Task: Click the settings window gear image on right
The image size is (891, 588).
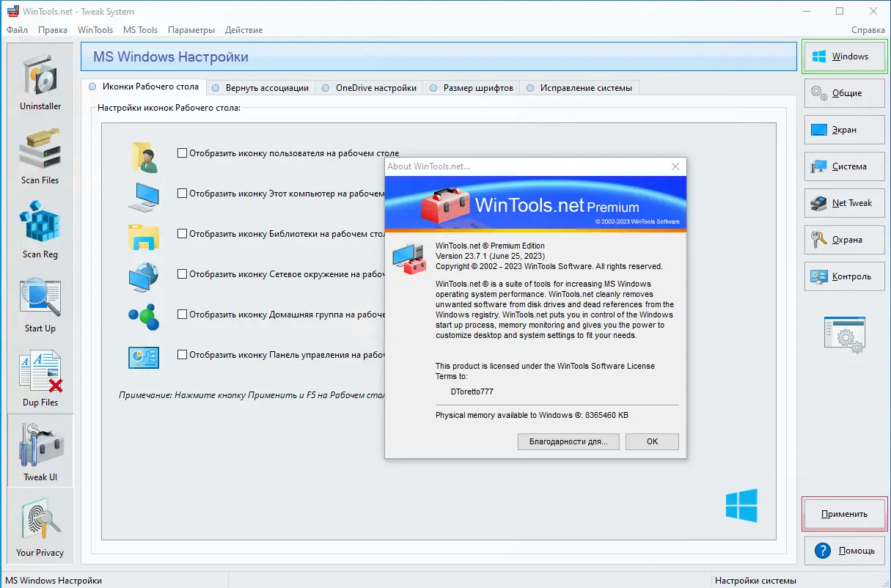Action: (844, 336)
